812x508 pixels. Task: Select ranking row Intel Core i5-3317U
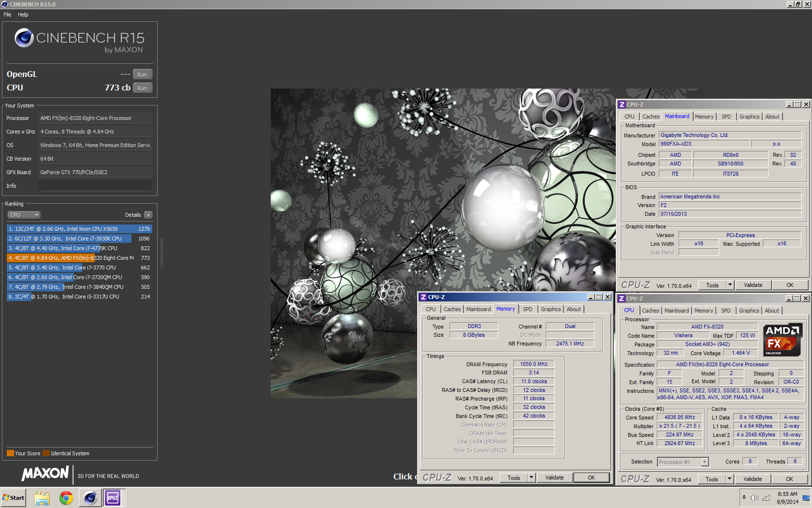pyautogui.click(x=79, y=297)
